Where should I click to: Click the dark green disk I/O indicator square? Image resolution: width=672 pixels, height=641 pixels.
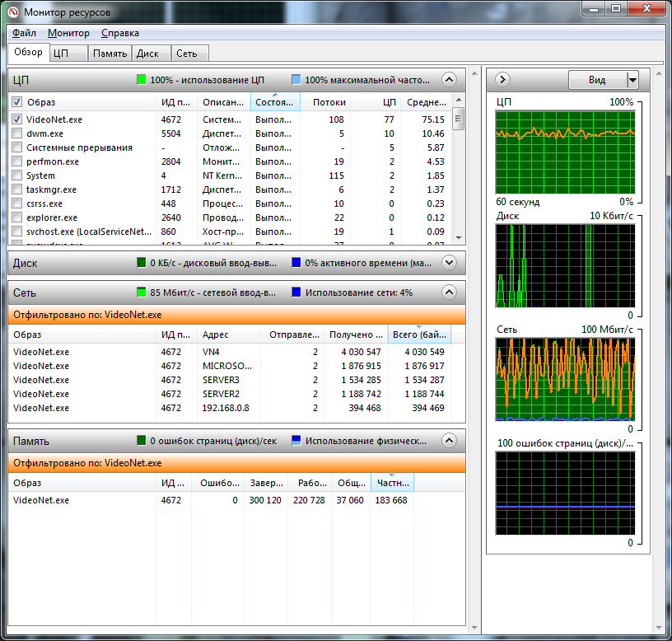pyautogui.click(x=141, y=262)
